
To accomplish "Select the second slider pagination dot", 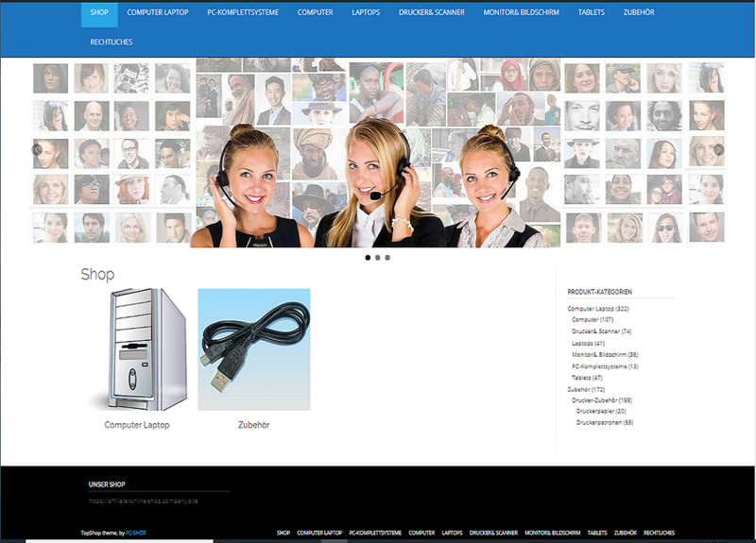I will click(x=377, y=258).
